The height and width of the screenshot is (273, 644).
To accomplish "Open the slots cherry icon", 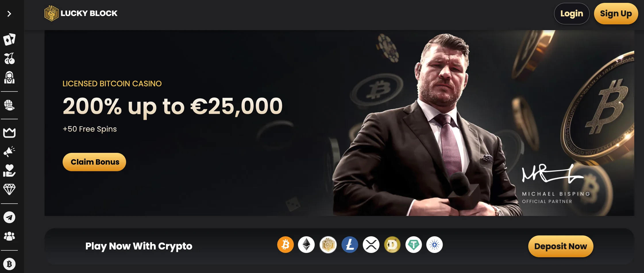I will tap(9, 58).
